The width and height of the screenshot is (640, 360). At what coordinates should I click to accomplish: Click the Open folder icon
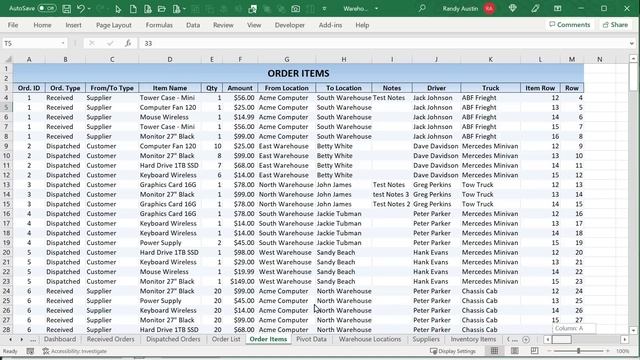[162, 9]
